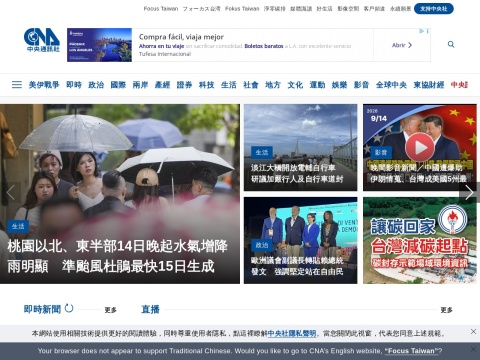
Task: Refresh the 即時新聞 list
Action: tap(69, 308)
